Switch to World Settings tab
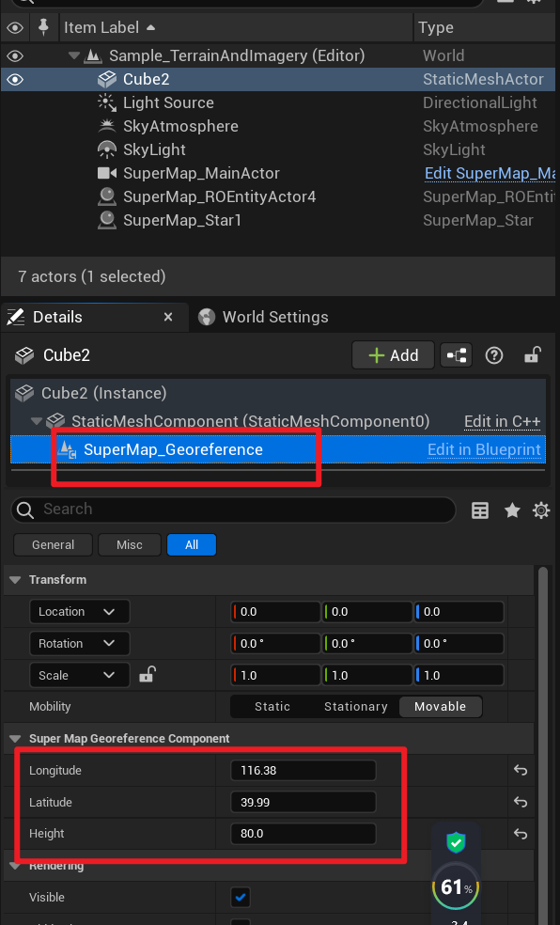 point(263,318)
